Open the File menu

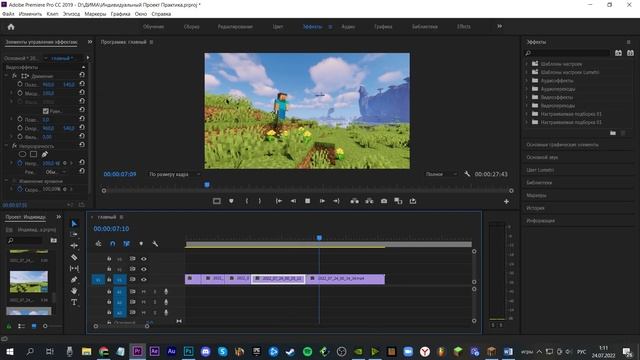[8, 14]
